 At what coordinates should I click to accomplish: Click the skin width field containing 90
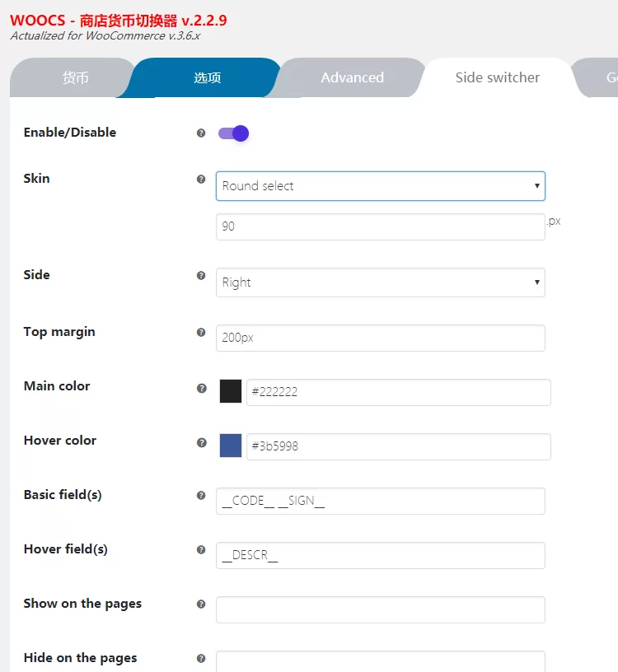point(381,226)
